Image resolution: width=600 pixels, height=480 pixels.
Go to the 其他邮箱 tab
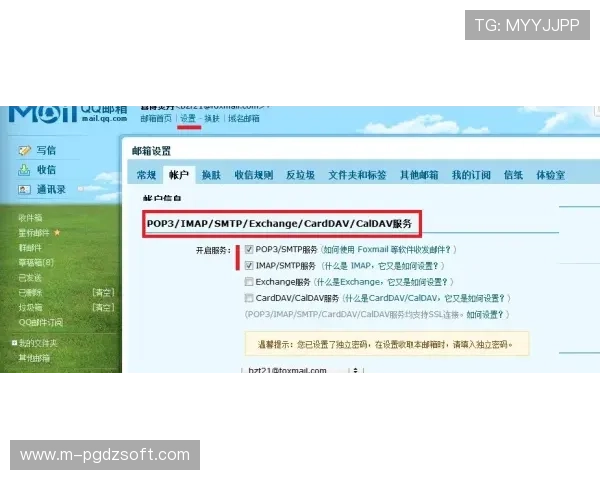click(x=419, y=175)
